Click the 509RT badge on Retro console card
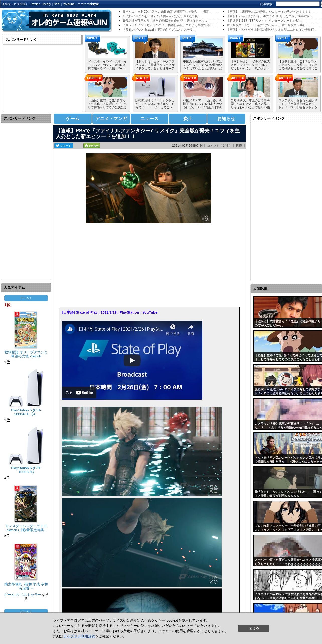The width and height of the screenshot is (322, 644). click(x=92, y=38)
